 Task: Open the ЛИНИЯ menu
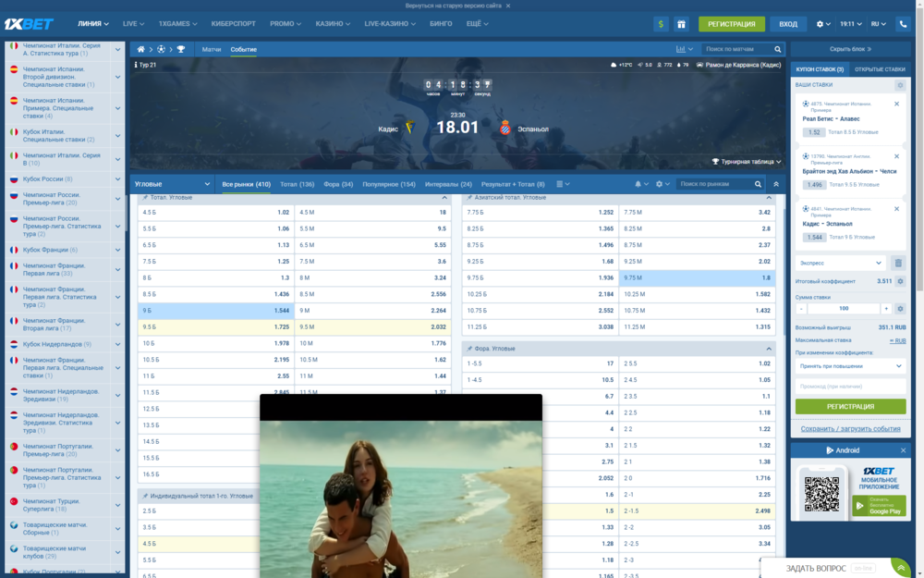93,24
